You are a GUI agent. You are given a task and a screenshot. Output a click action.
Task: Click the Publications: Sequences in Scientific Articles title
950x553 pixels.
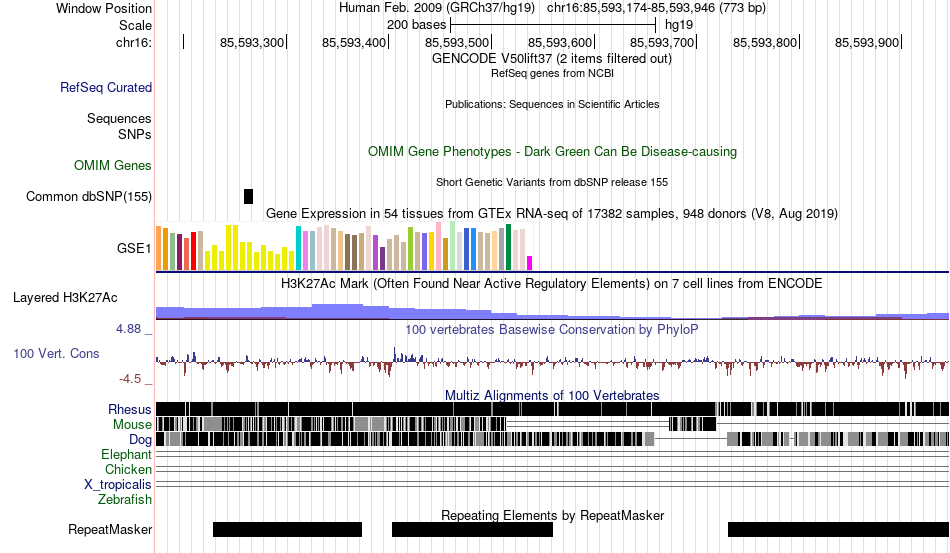tap(552, 104)
